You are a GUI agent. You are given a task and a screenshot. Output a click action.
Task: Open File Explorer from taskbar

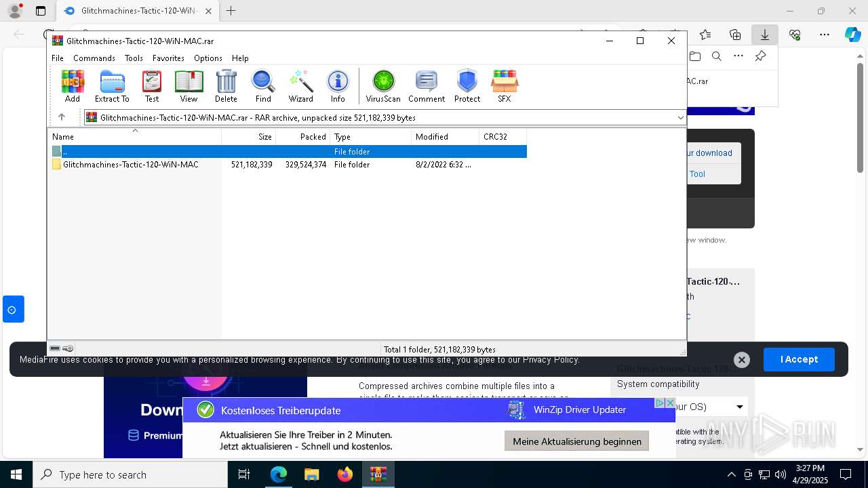(311, 474)
